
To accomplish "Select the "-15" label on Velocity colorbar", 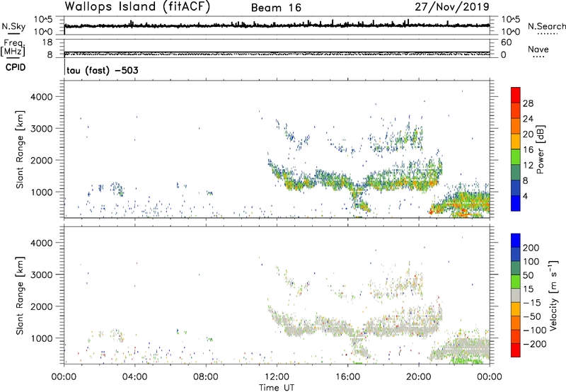I will (531, 303).
